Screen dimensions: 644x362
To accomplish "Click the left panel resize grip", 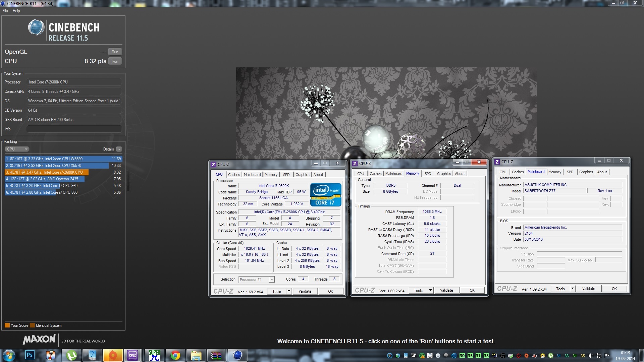I will pyautogui.click(x=128, y=181).
